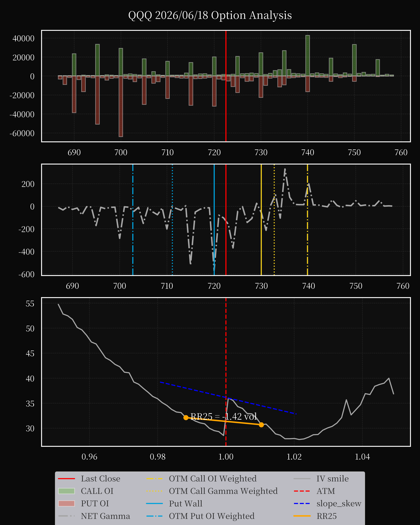Click the solid blue Put Wall line at 720
Screen dimensions: 420x525
pos(214,220)
